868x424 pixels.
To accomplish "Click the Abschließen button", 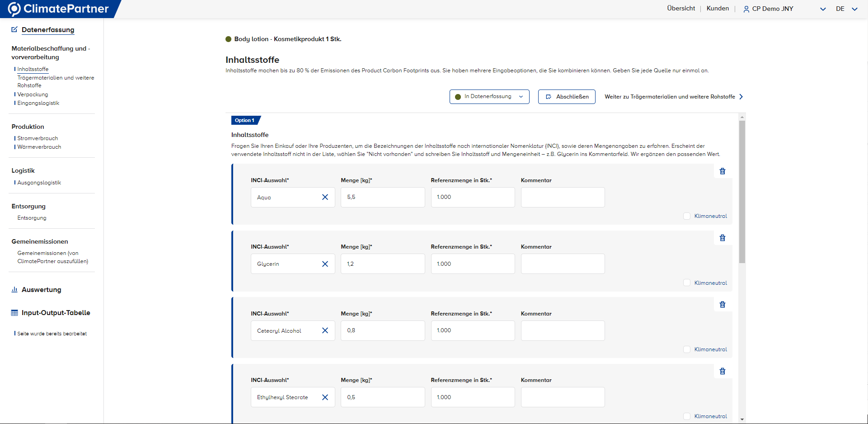I will pyautogui.click(x=567, y=97).
